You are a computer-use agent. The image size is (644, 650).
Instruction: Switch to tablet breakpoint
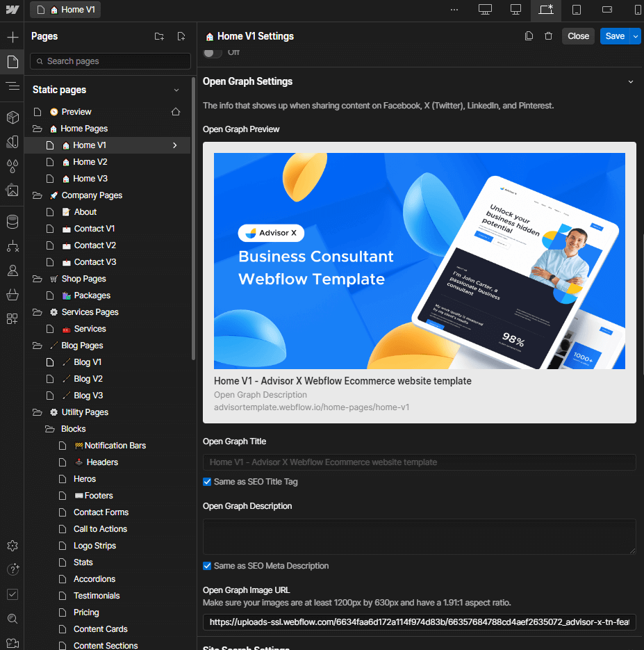point(577,10)
